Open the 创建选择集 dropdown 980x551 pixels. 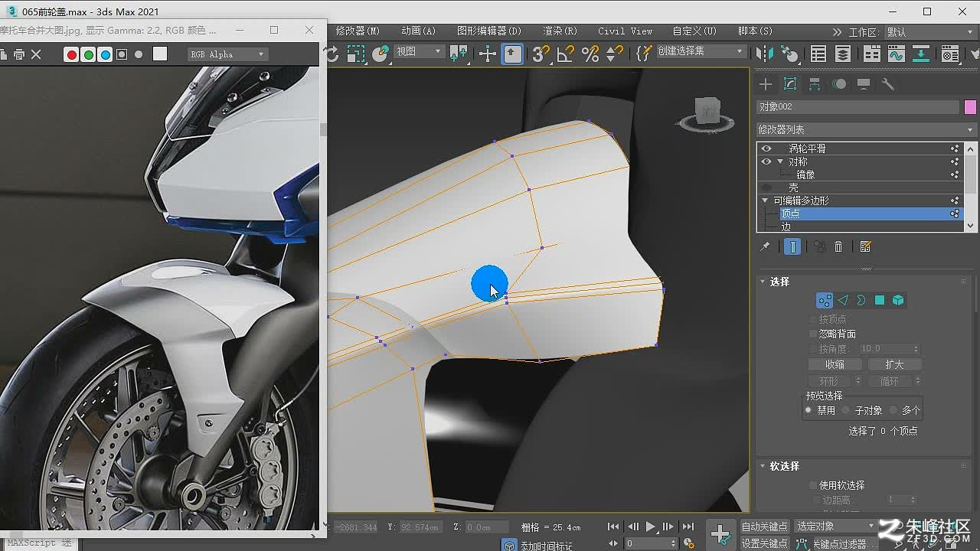point(701,51)
